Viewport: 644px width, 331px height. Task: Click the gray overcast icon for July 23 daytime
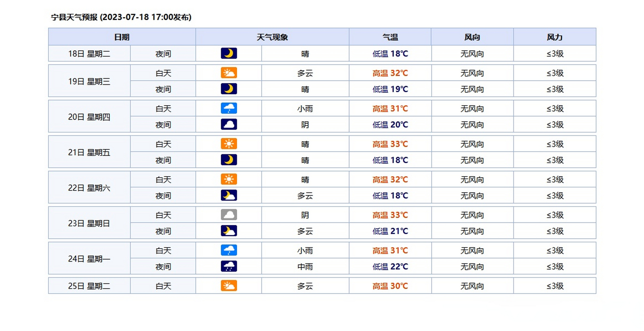tap(229, 215)
